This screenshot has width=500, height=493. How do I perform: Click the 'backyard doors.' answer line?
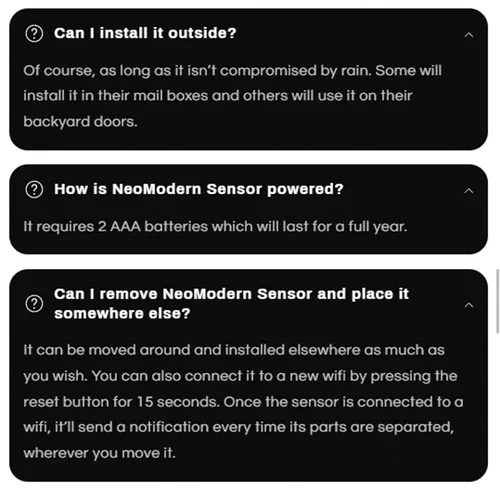point(80,122)
